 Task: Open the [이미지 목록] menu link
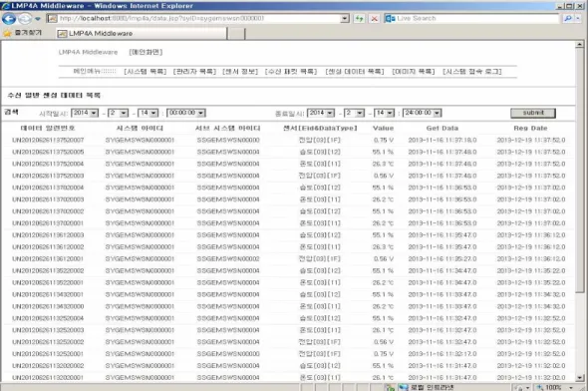414,72
